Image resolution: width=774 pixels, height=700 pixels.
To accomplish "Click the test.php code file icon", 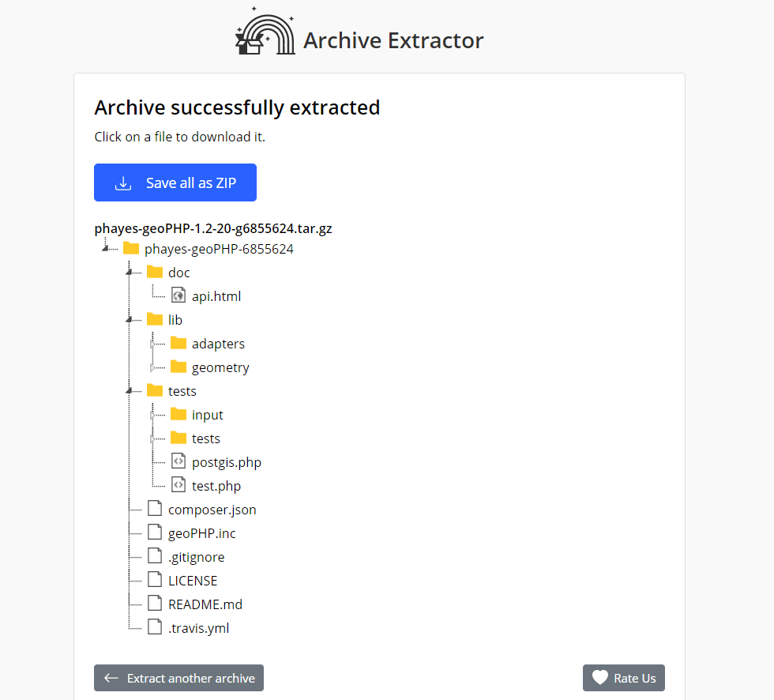I will [x=178, y=486].
